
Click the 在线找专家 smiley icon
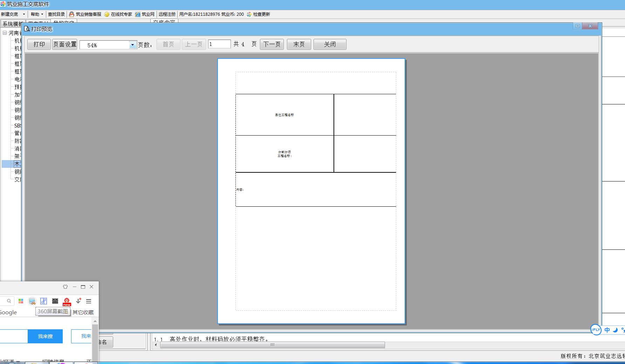click(107, 14)
